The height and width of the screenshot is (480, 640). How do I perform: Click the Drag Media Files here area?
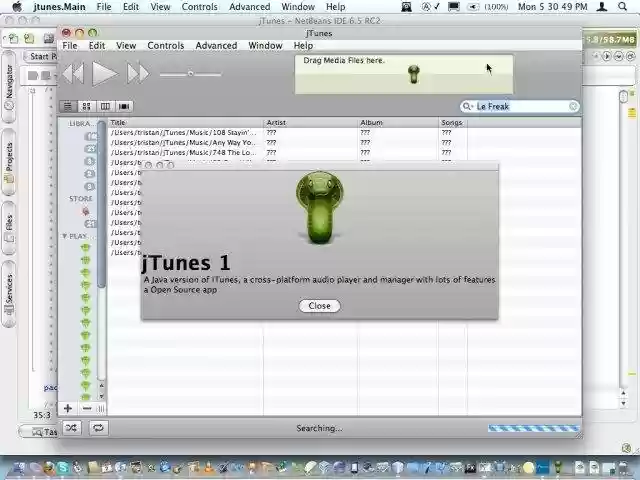(x=404, y=74)
